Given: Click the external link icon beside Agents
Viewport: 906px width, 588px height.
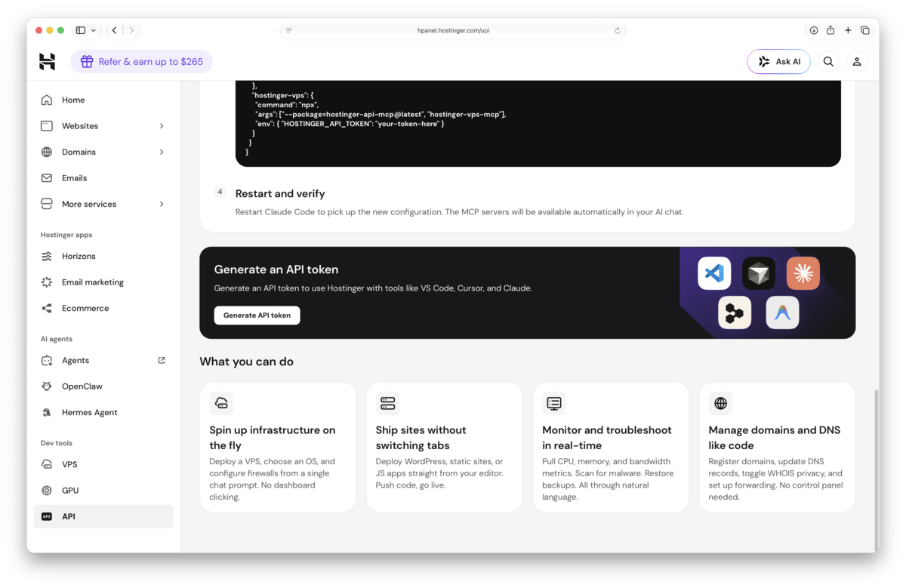Looking at the screenshot, I should click(162, 360).
